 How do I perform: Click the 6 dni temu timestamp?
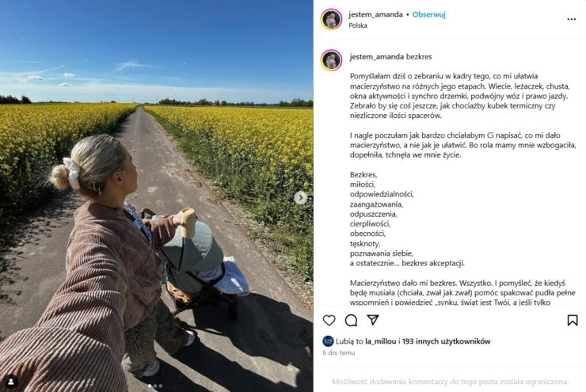[x=339, y=352]
